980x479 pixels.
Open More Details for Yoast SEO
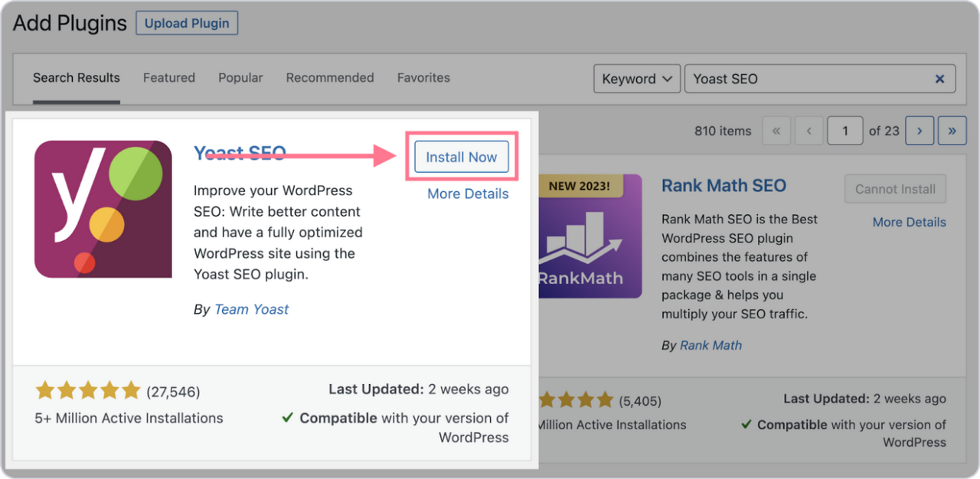pos(468,194)
